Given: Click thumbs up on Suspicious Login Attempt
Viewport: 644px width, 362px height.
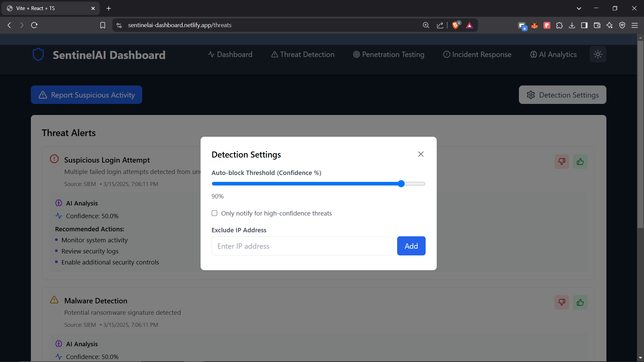Looking at the screenshot, I should pos(580,162).
